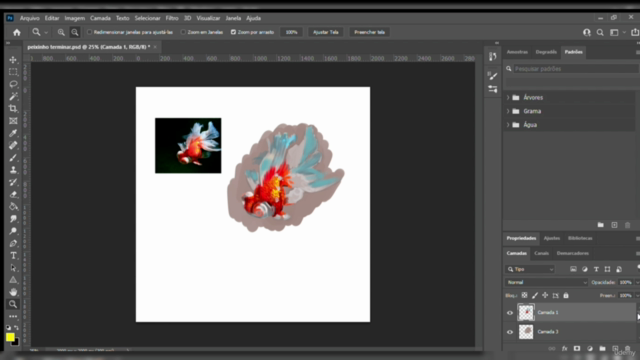Image resolution: width=640 pixels, height=360 pixels.
Task: Select the Move tool
Action: 13,60
